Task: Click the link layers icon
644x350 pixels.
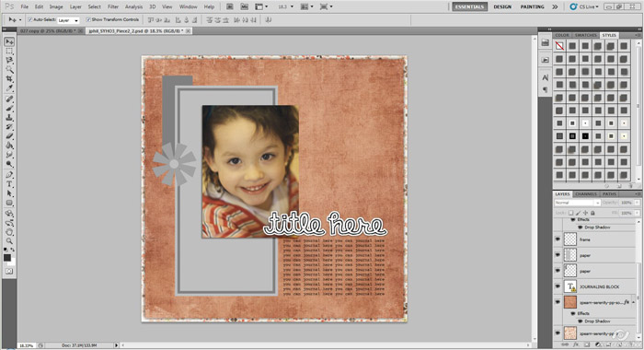Action: click(565, 344)
